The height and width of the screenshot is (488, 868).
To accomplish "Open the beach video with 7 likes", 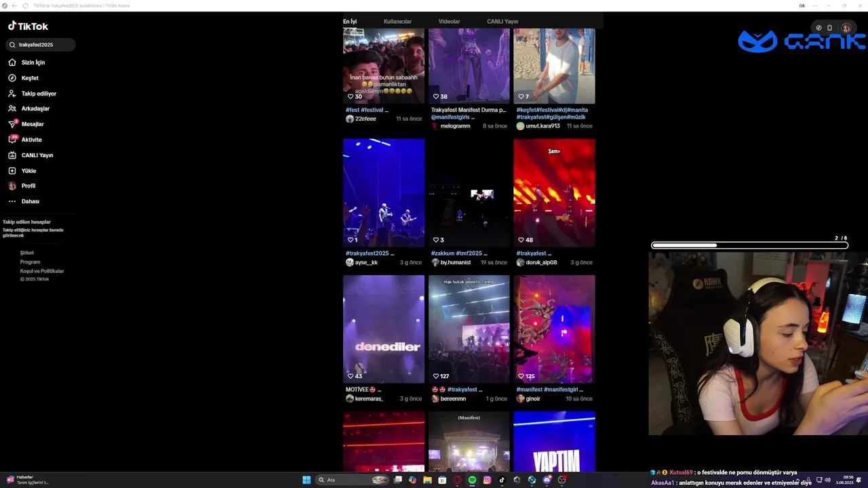I will 554,66.
